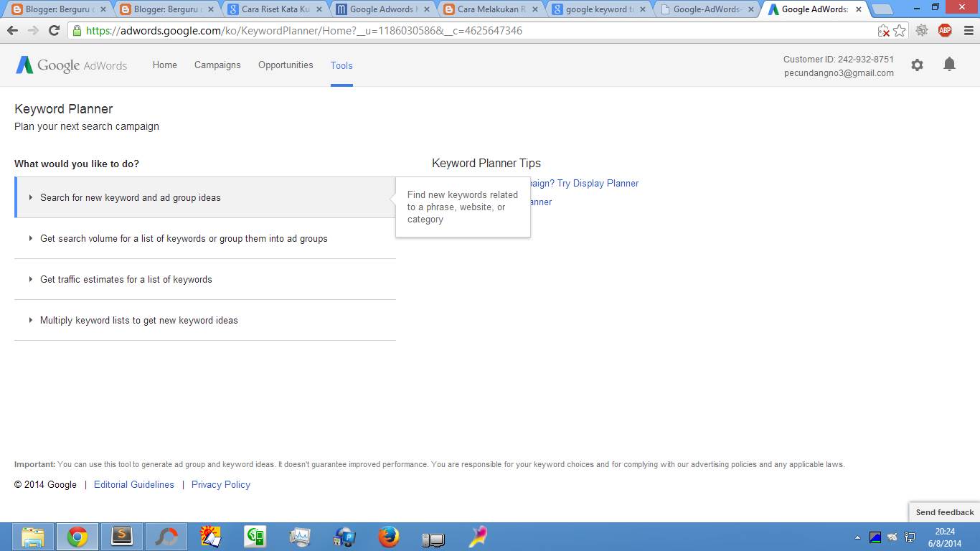Click the Google AdWords logo
The height and width of the screenshot is (551, 980).
click(x=72, y=65)
